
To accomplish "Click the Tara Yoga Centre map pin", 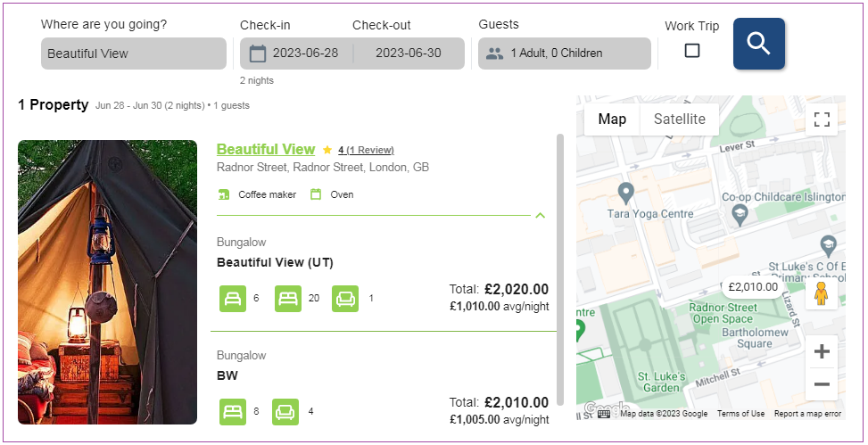I will tap(626, 194).
